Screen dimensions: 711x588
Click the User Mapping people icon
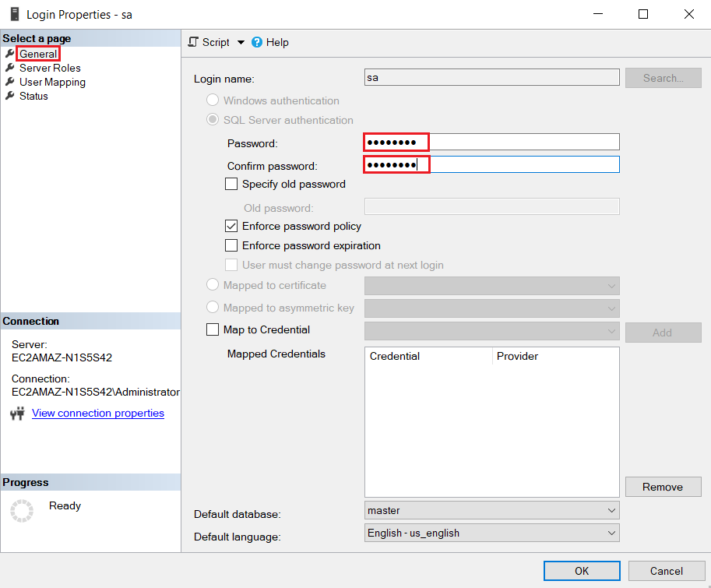(x=12, y=82)
